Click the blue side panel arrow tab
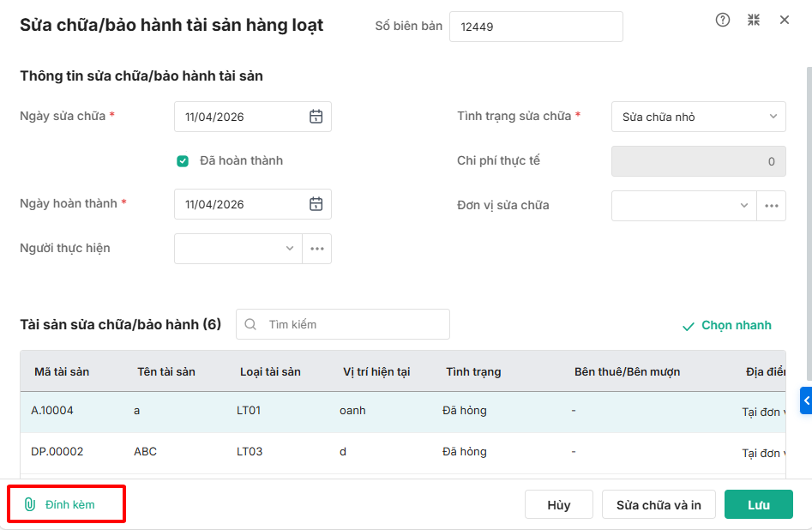Image resolution: width=812 pixels, height=530 pixels. click(806, 400)
